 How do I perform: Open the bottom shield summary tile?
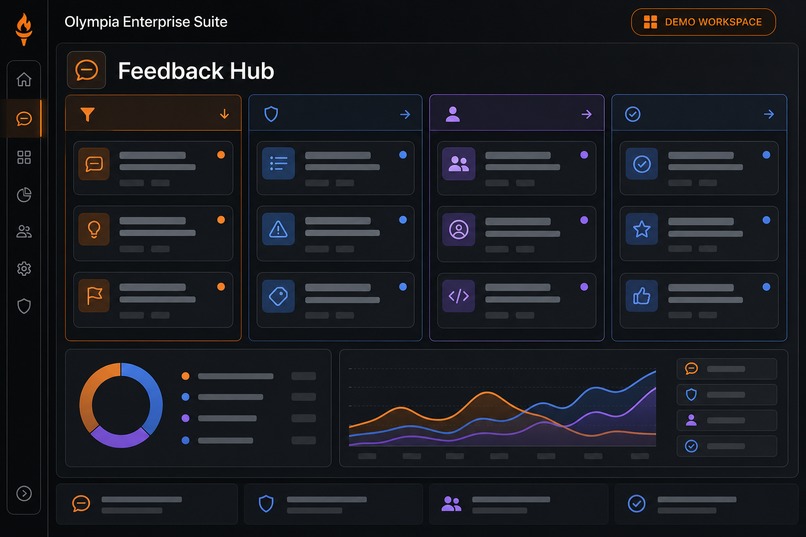coord(333,504)
